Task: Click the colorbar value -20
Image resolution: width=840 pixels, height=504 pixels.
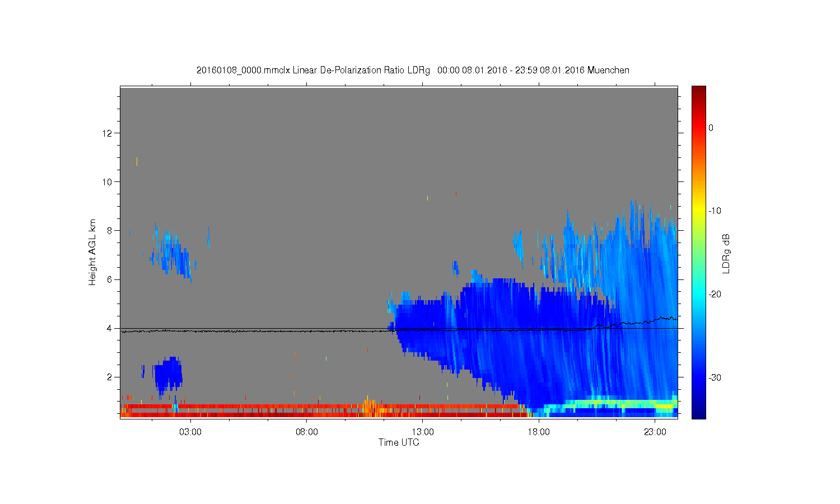Action: [715, 294]
